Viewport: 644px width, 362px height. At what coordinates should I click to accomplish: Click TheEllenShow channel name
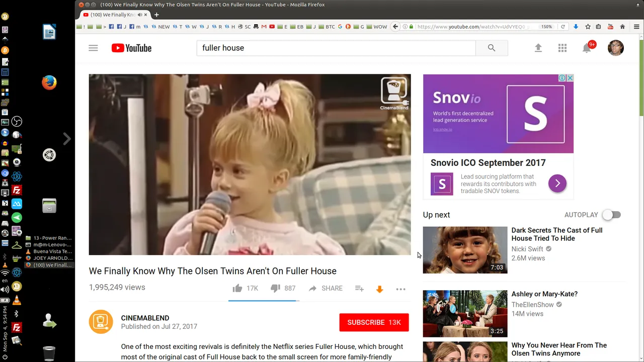(532, 305)
